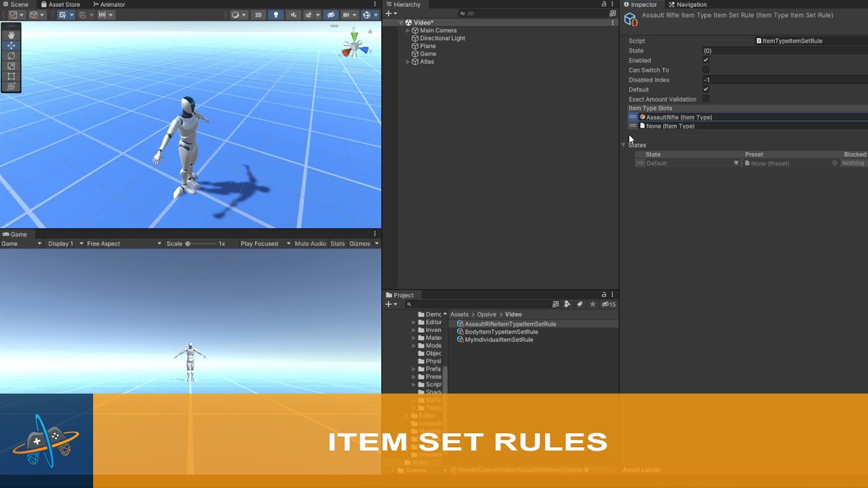Expand the Atlas object in Hierarchy
The image size is (868, 488).
(408, 62)
